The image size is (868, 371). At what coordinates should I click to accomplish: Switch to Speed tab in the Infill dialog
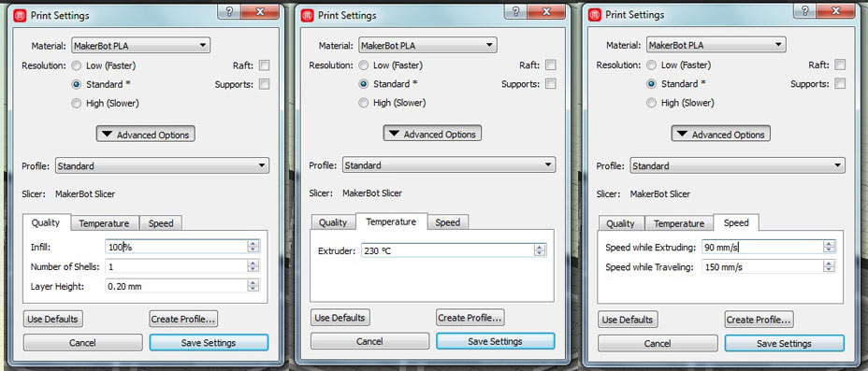click(161, 223)
